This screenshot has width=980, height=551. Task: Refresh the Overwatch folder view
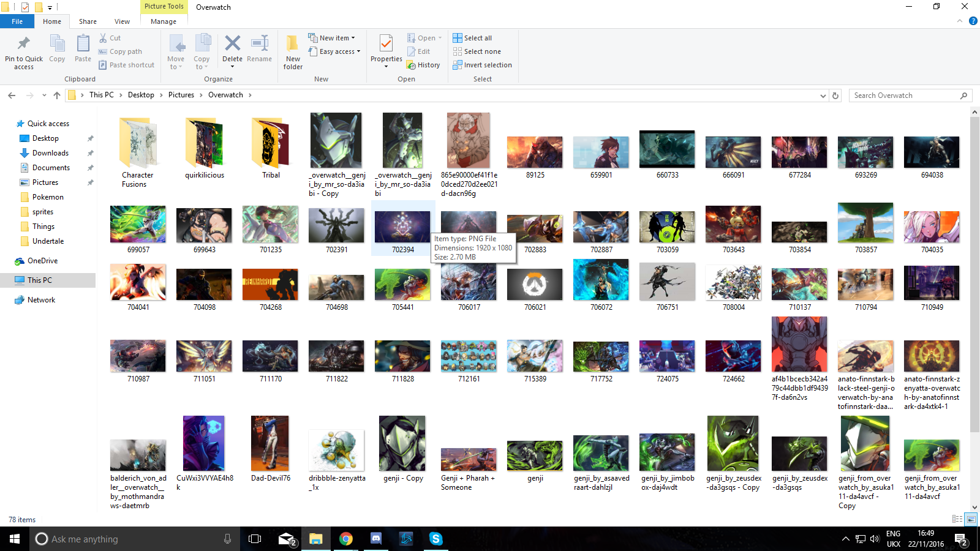tap(835, 96)
